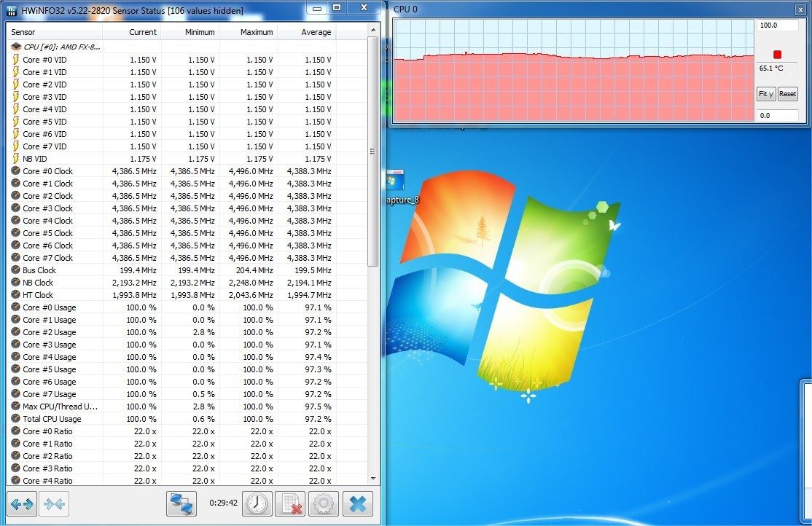Click the icon beside Core #7 Usage
The height and width of the screenshot is (526, 812).
15,394
